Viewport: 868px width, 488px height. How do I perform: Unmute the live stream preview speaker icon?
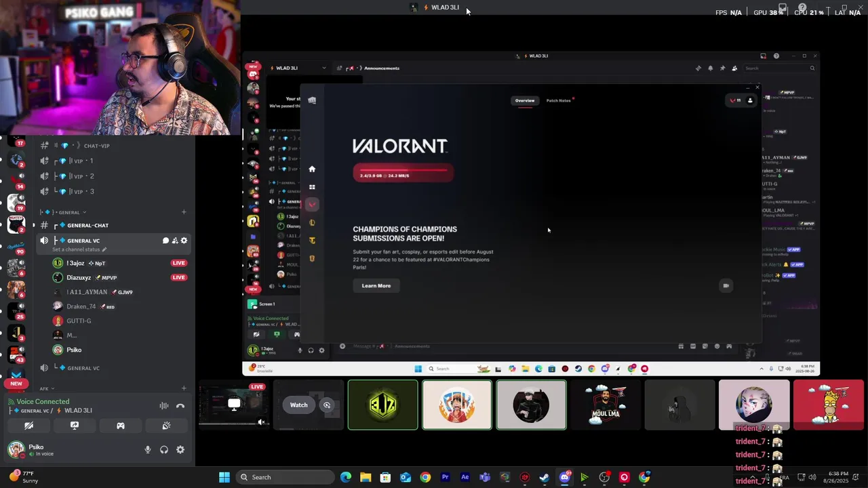point(261,422)
